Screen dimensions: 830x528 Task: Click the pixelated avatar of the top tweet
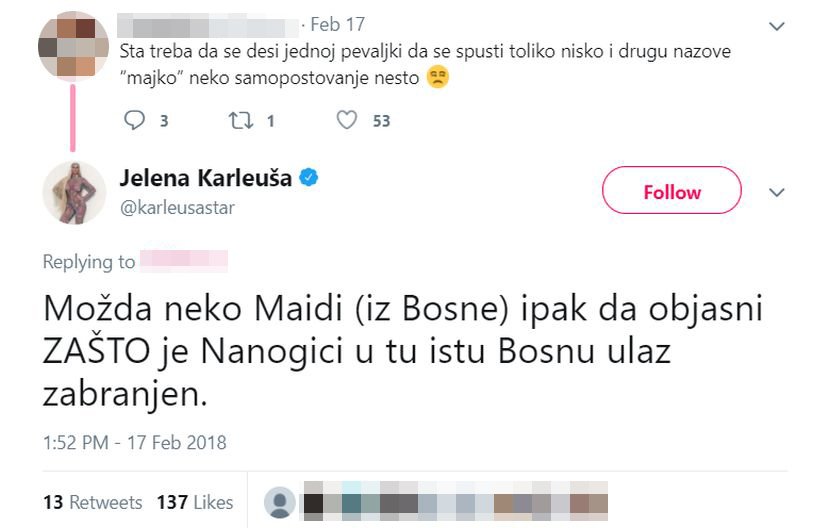click(73, 46)
